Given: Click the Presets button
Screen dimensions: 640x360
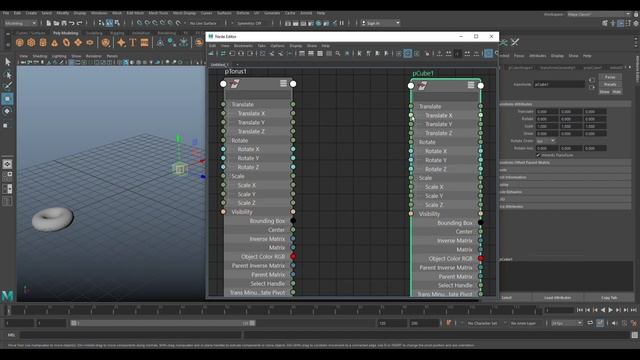Looking at the screenshot, I should point(610,84).
